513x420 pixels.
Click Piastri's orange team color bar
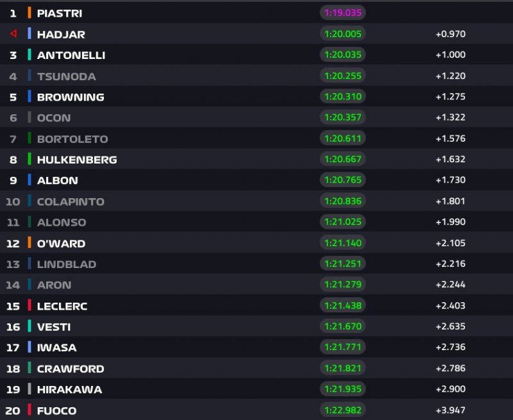pos(29,13)
